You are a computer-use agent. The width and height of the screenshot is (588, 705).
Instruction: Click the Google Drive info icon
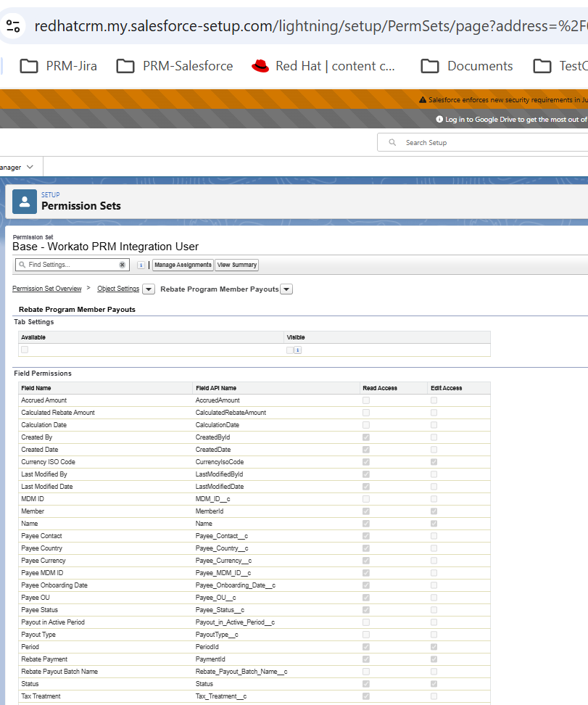point(439,119)
